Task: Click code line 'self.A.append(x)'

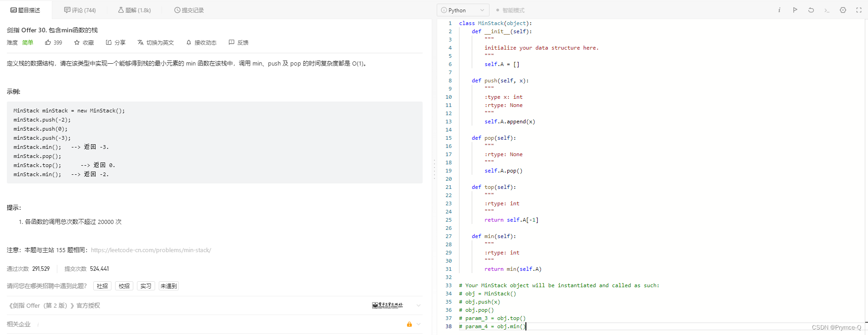Action: click(x=510, y=122)
